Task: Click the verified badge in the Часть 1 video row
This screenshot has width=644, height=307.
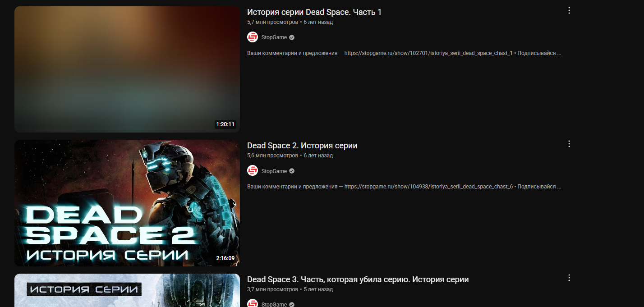Action: (292, 37)
